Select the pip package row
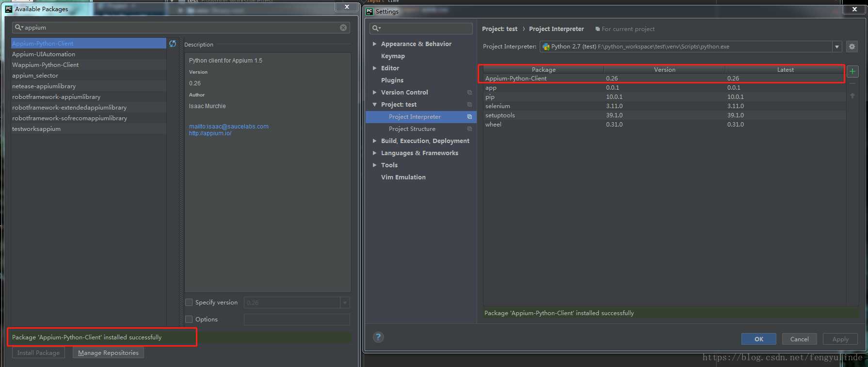 point(664,97)
